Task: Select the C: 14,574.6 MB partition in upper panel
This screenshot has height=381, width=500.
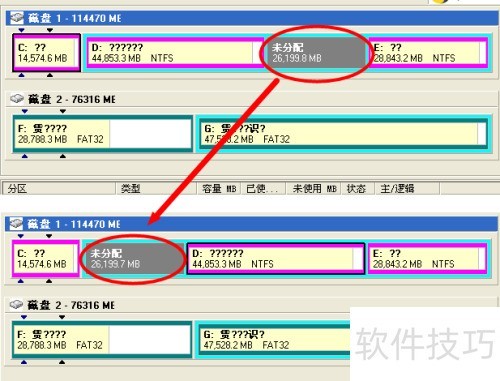Action: coord(46,53)
